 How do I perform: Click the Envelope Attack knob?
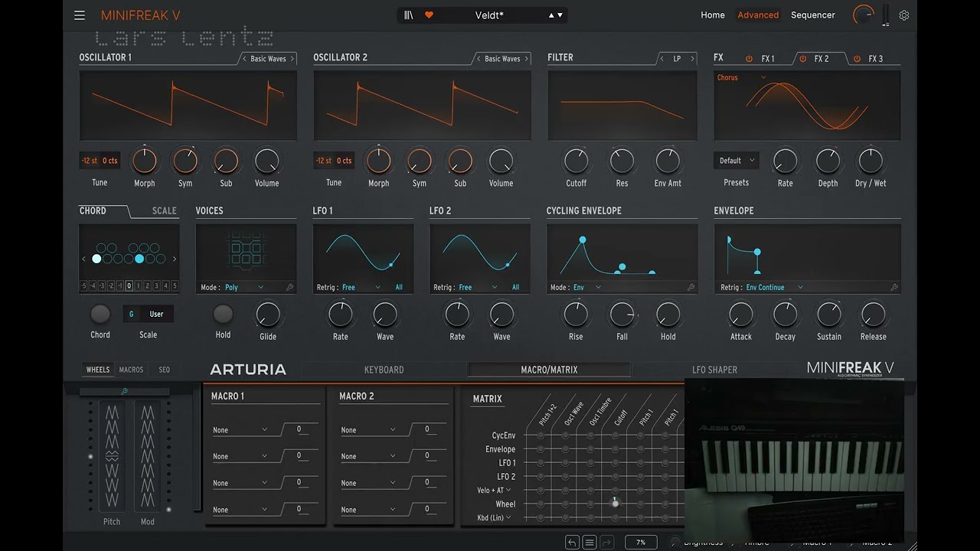(740, 314)
